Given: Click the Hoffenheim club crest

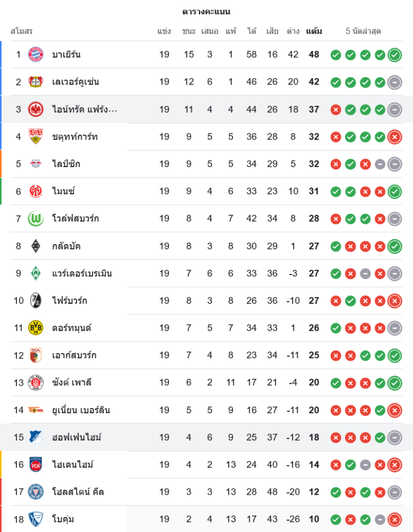Looking at the screenshot, I should click(36, 437).
